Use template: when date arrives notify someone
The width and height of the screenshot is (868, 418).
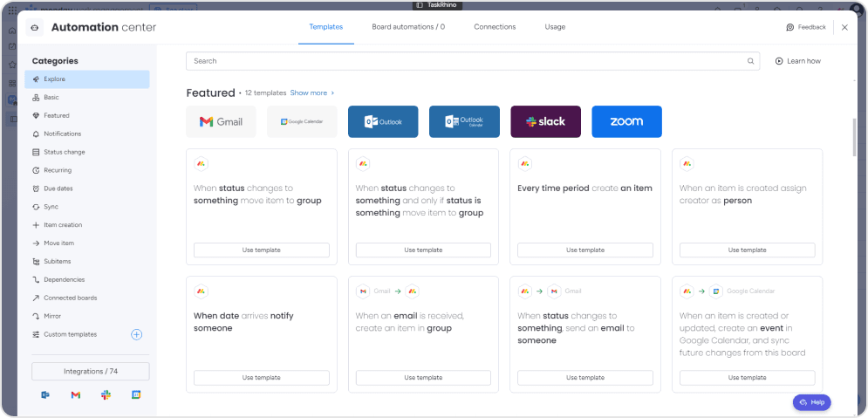262,378
